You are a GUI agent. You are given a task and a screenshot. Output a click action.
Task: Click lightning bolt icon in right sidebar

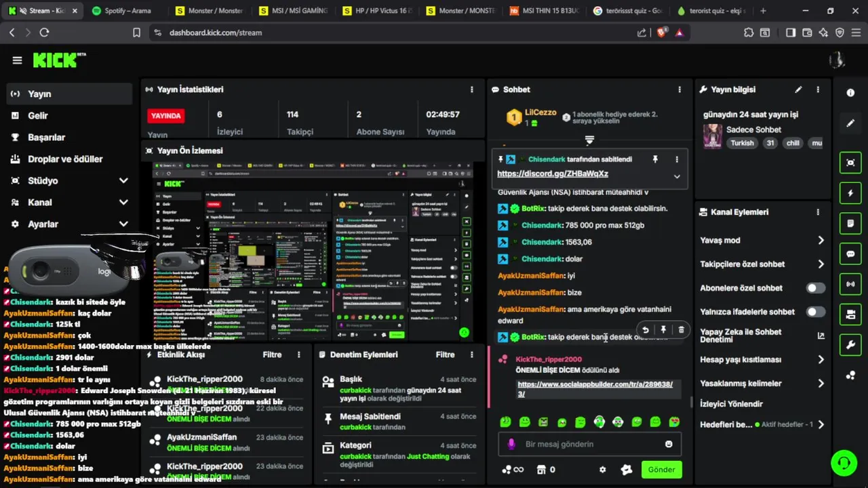pos(850,193)
